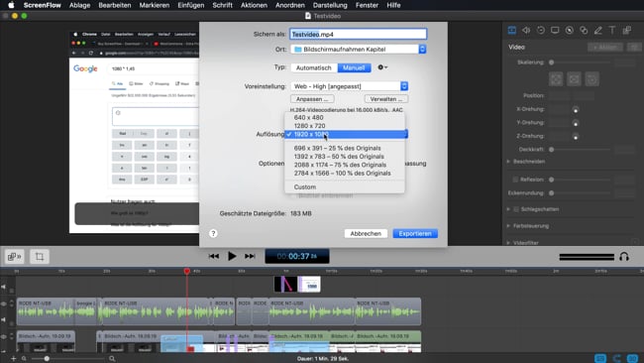Click the rightmost blue icon in the status bar
Screen dimensions: 644x363
click(632, 358)
